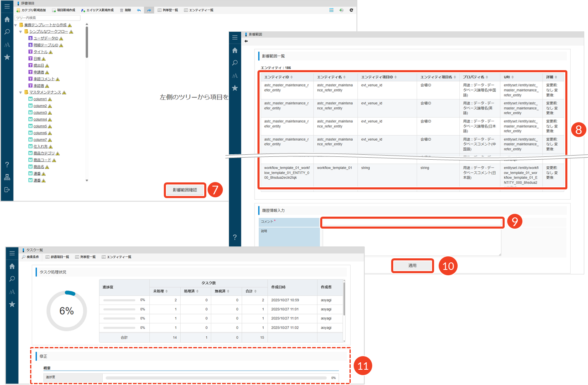The width and height of the screenshot is (588, 385).
Task: Click the redo arrow in 辞書項目 toolbar
Action: tap(149, 10)
